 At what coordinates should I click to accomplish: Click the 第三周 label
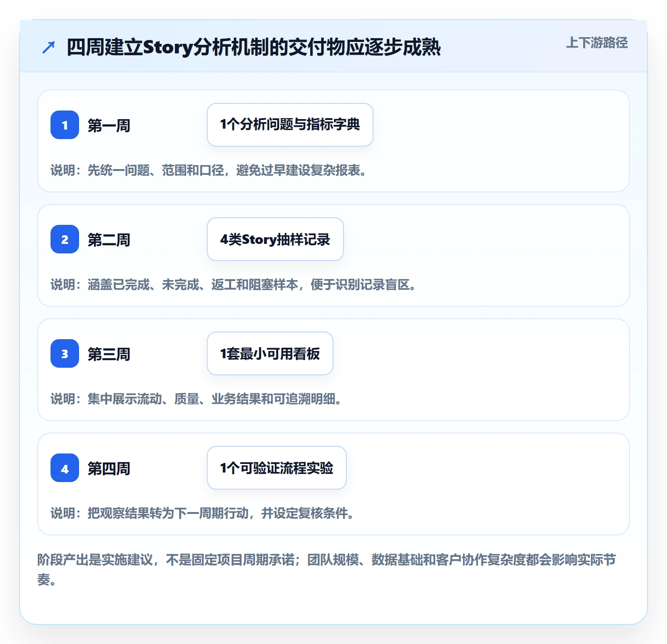(x=109, y=354)
